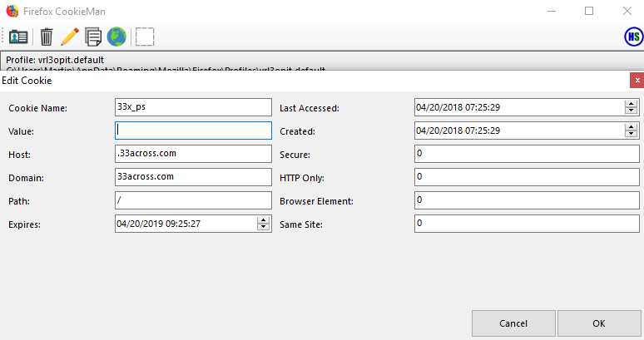This screenshot has width=644, height=340.
Task: Click the dashed square select-all icon
Action: pos(145,37)
